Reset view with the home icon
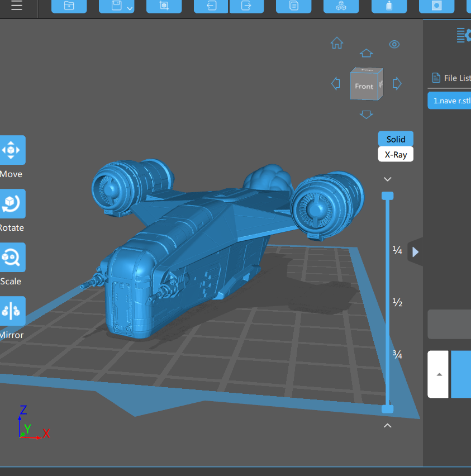The height and width of the screenshot is (476, 471). point(337,43)
